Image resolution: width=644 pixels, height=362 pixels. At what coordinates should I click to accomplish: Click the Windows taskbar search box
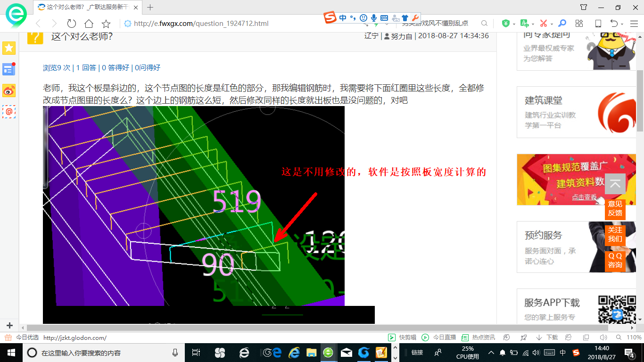point(104,353)
